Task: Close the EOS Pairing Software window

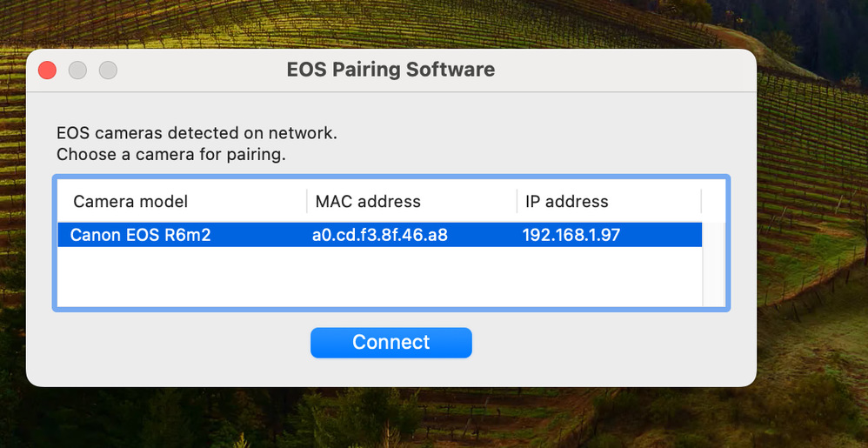Action: point(47,70)
